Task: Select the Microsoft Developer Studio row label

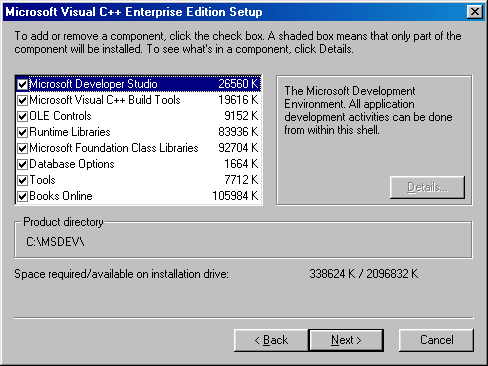Action: click(93, 84)
